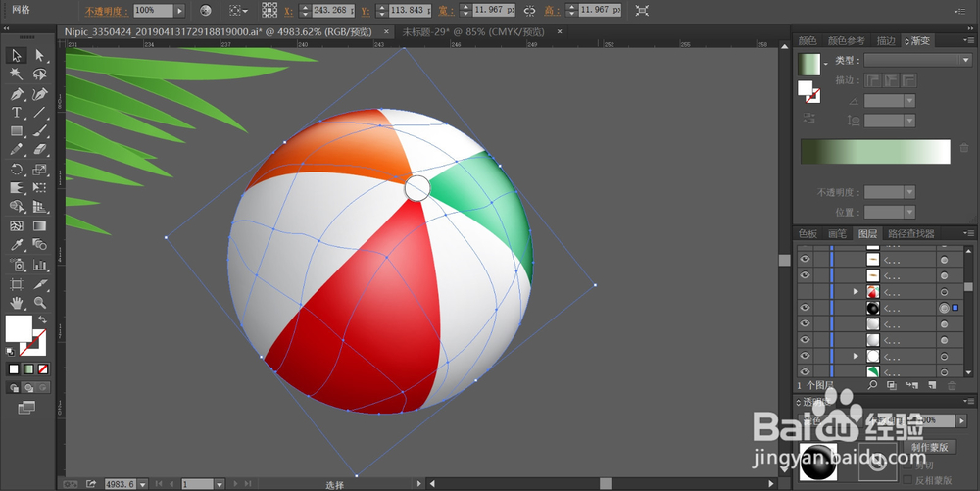Swap fill and stroke colors
Image resolution: width=980 pixels, height=491 pixels.
click(x=42, y=319)
